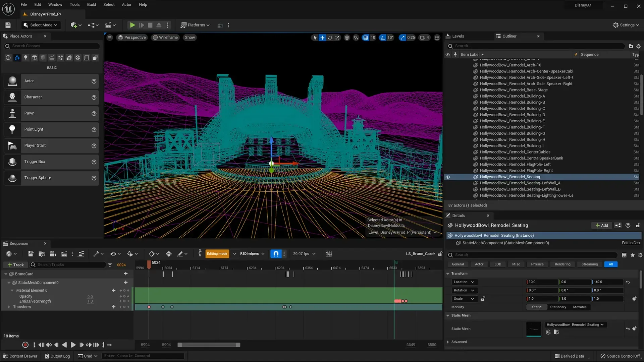This screenshot has width=644, height=362.
Task: Open Details property matrix grid icon
Action: click(624, 255)
